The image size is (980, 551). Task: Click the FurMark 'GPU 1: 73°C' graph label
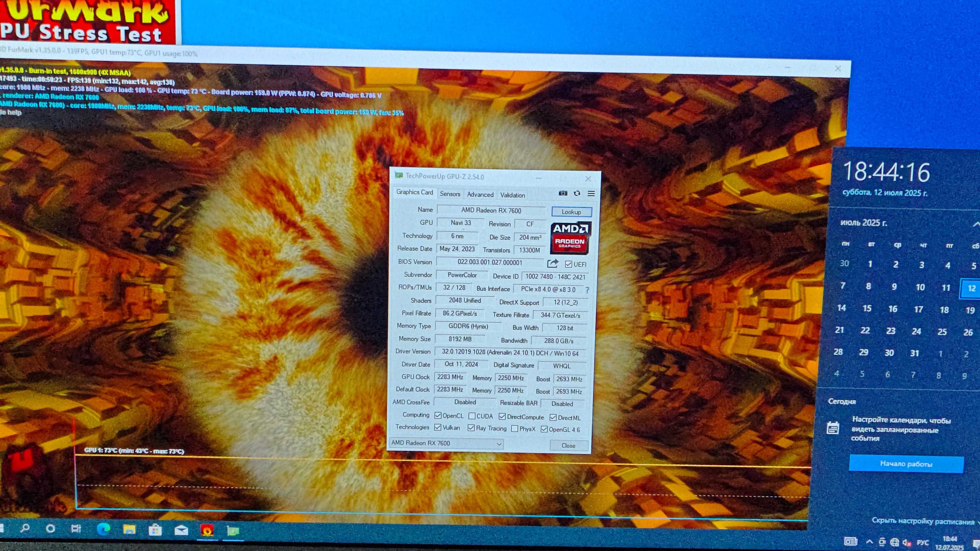coord(134,451)
